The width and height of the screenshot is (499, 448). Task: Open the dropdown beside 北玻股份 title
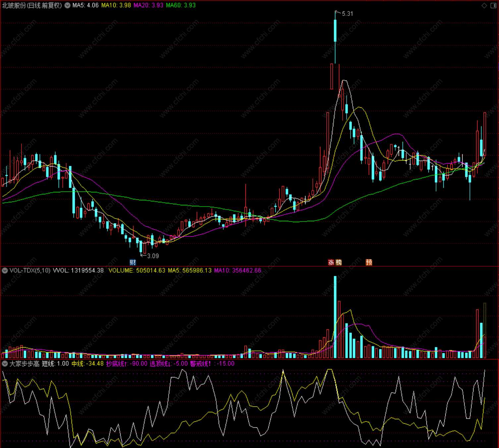pyautogui.click(x=67, y=5)
